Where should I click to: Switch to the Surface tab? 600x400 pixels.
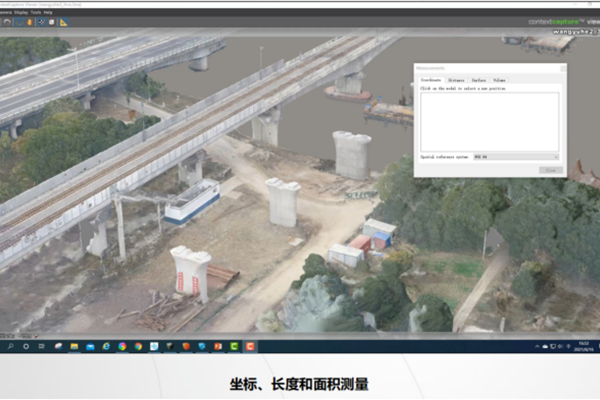[x=479, y=79]
